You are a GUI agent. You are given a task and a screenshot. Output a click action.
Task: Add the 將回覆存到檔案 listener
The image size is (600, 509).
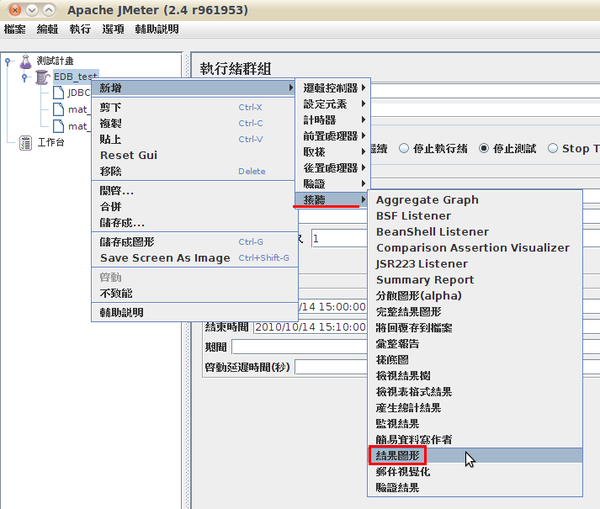475,328
